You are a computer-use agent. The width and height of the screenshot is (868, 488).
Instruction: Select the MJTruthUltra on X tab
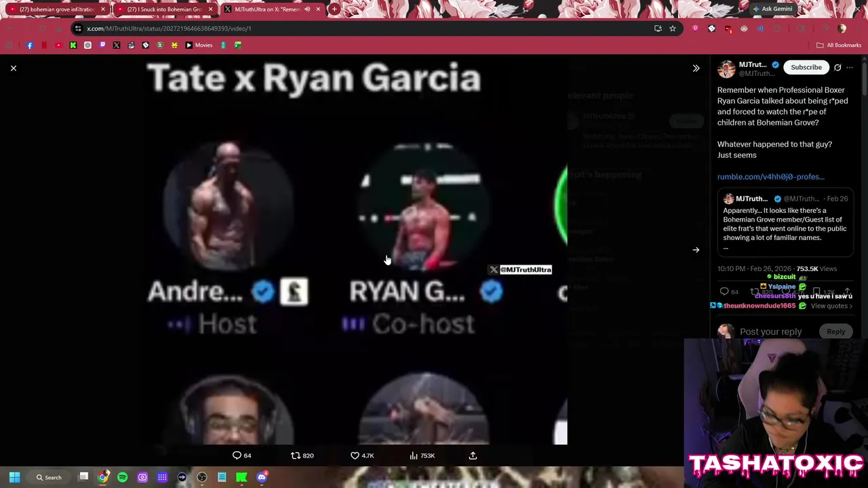268,9
